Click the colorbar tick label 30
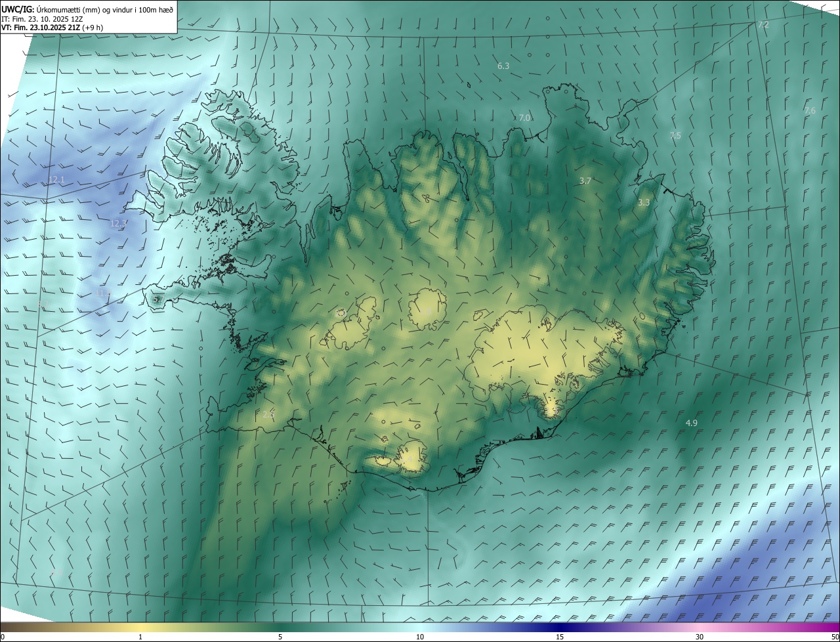 700,637
